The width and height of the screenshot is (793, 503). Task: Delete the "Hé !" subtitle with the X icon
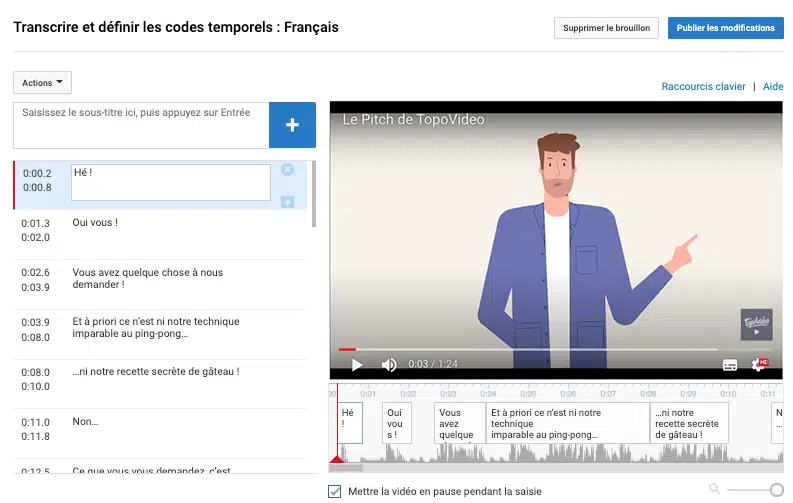pos(287,170)
